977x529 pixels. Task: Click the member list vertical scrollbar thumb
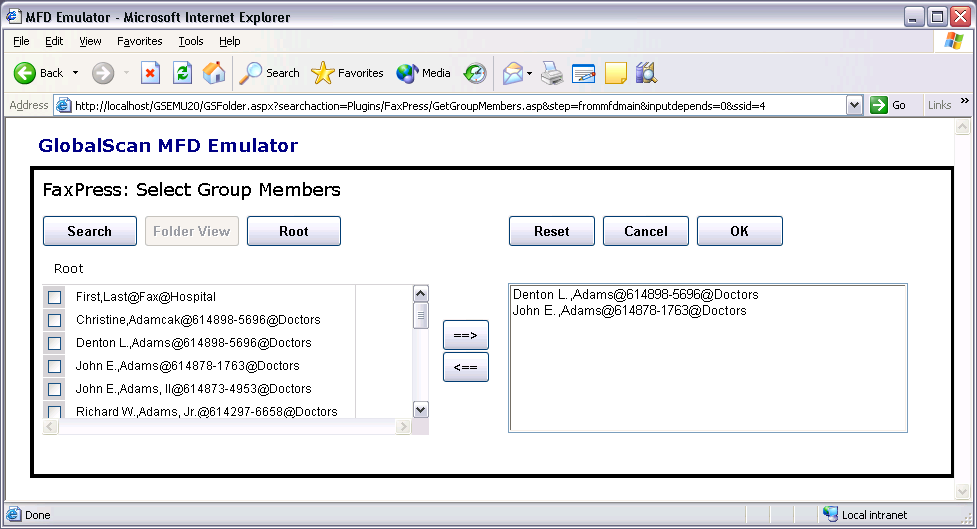click(421, 315)
